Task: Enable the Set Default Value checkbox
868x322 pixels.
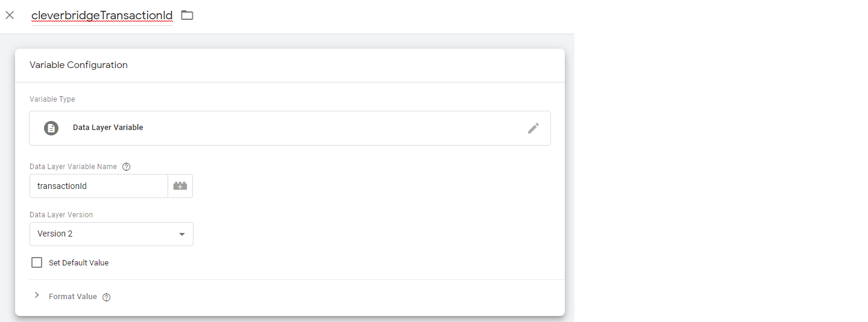Action: coord(37,262)
